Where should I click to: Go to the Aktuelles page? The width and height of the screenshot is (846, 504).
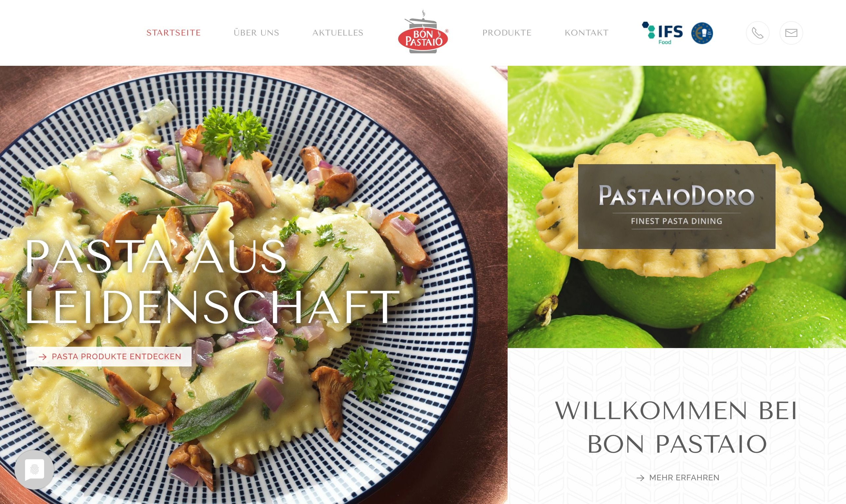[338, 33]
